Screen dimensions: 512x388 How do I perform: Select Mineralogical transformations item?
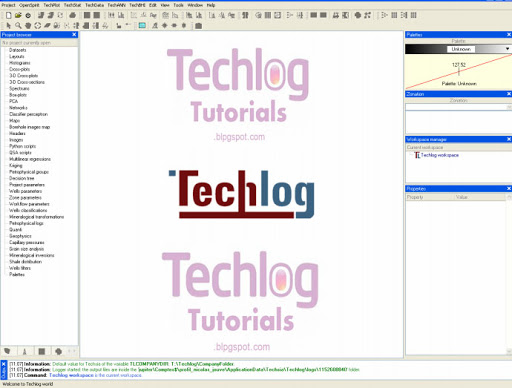[x=36, y=217]
